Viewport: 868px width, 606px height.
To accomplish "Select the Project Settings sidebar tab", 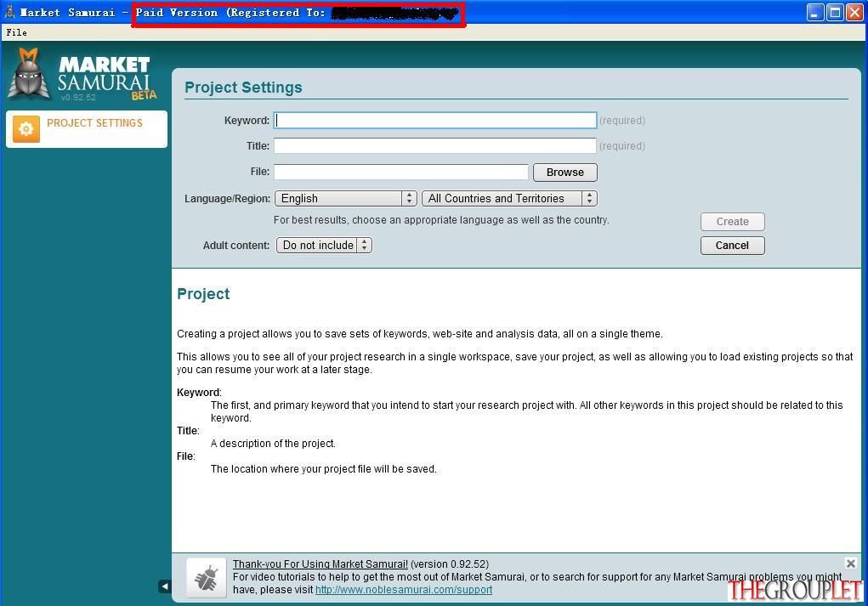I will pos(87,129).
